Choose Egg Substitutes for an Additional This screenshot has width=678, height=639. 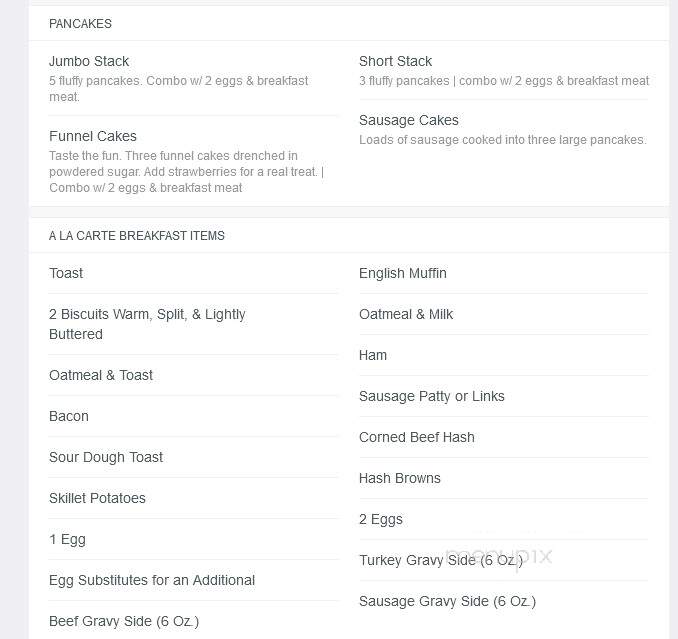click(x=152, y=580)
